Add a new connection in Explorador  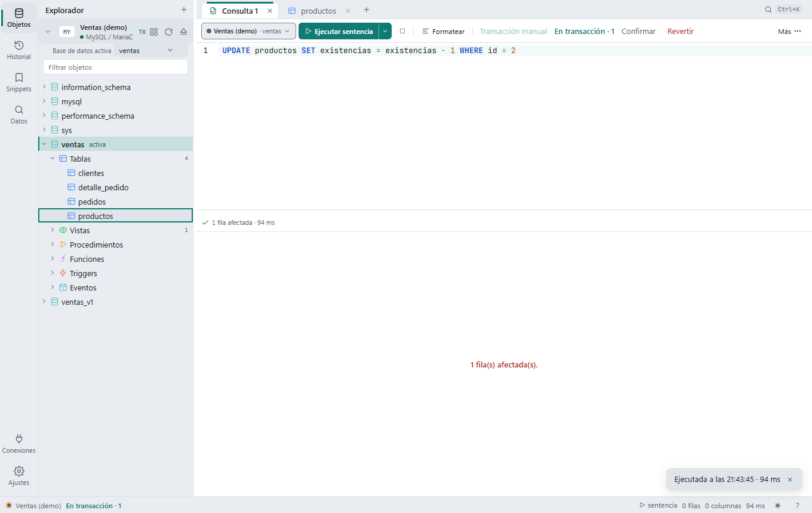184,10
